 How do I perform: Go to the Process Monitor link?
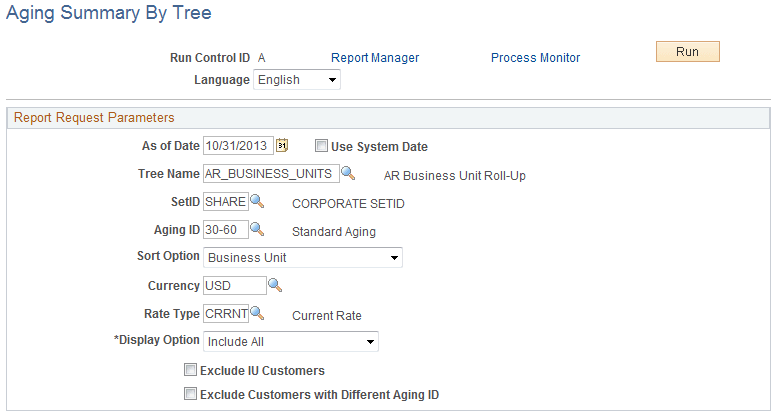click(x=535, y=58)
